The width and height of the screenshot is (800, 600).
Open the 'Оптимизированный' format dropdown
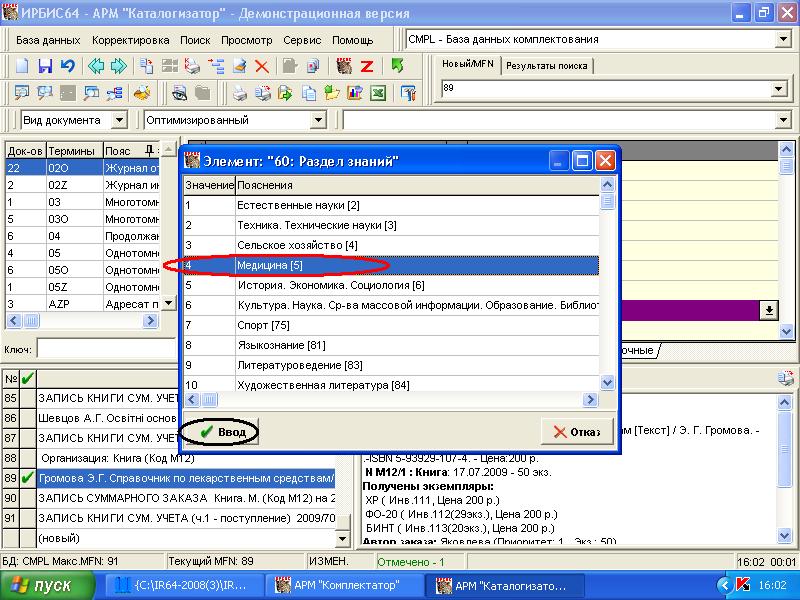click(318, 120)
